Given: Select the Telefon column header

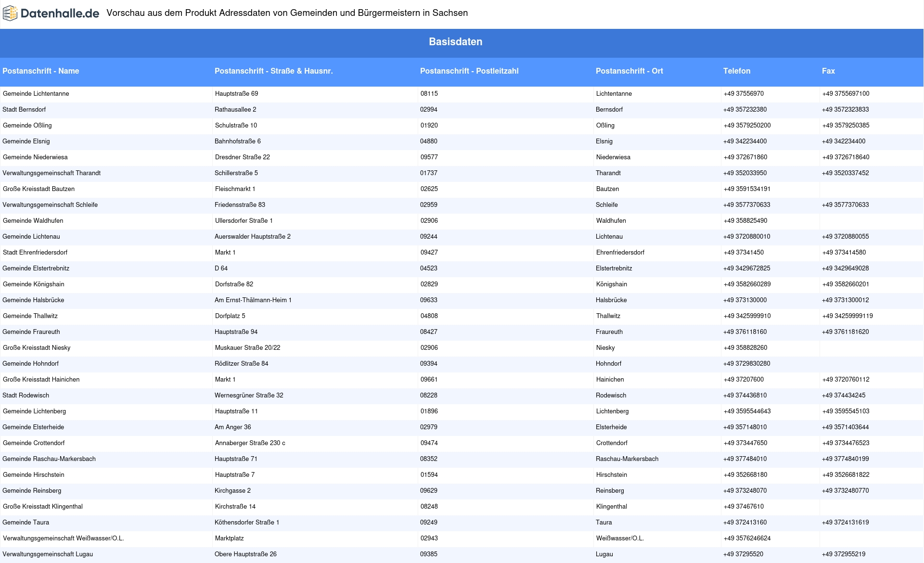Looking at the screenshot, I should point(737,71).
